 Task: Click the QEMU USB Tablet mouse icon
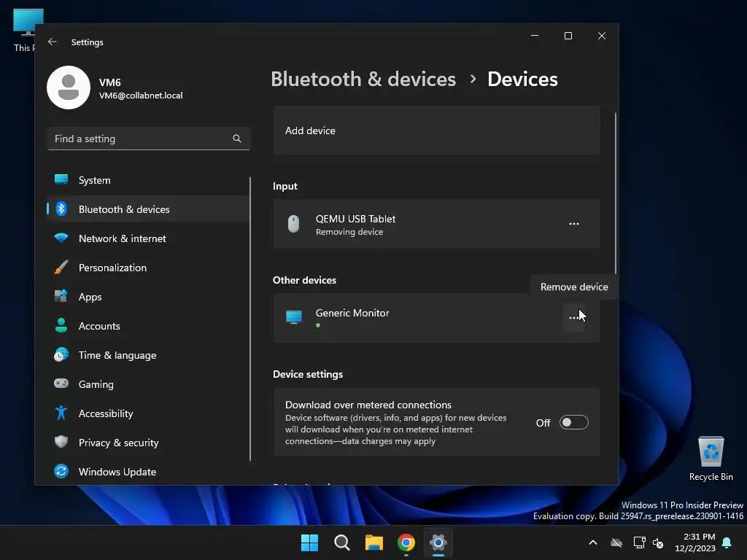click(293, 224)
